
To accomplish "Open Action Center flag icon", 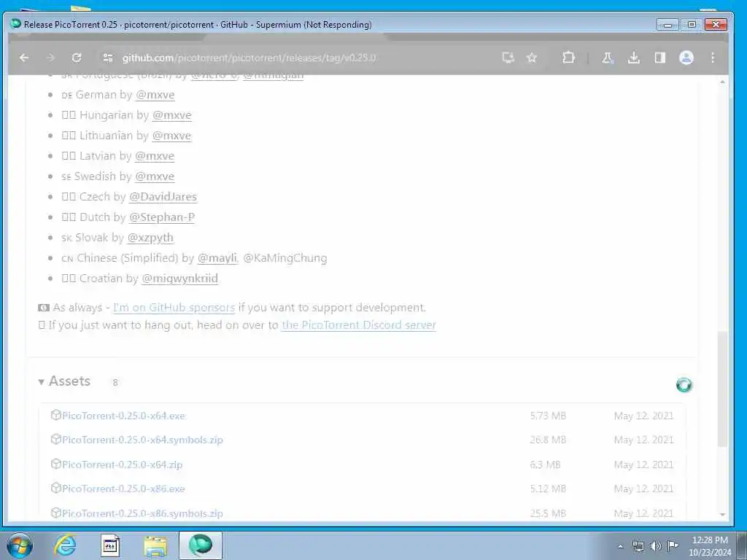I will tap(673, 545).
